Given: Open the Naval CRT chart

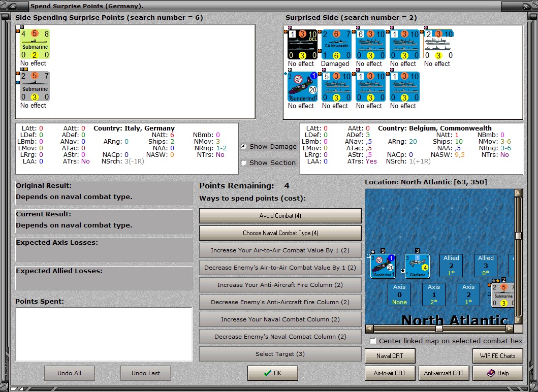Looking at the screenshot, I should coord(390,355).
